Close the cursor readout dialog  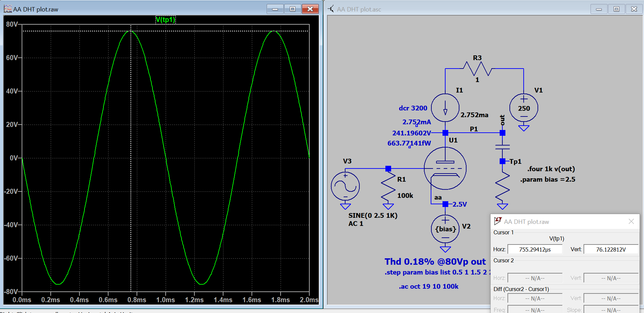631,221
